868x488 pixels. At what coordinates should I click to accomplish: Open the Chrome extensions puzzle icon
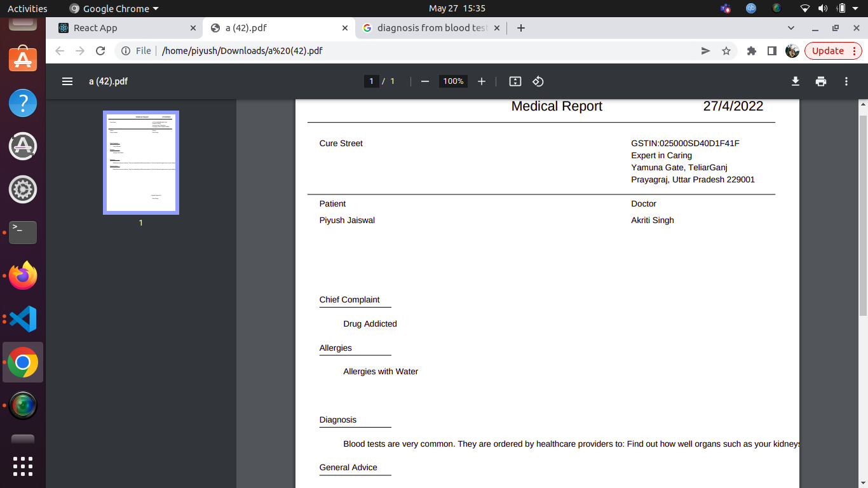752,51
